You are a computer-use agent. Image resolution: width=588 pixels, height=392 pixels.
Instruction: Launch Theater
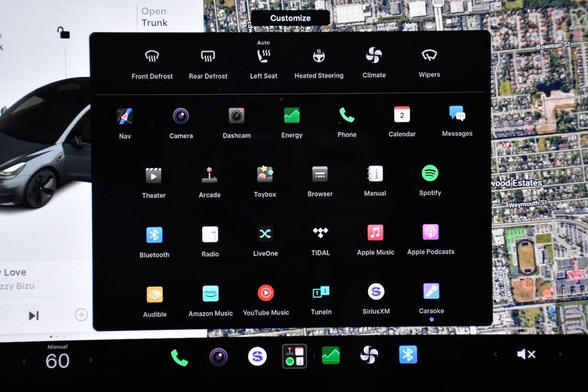pyautogui.click(x=153, y=182)
